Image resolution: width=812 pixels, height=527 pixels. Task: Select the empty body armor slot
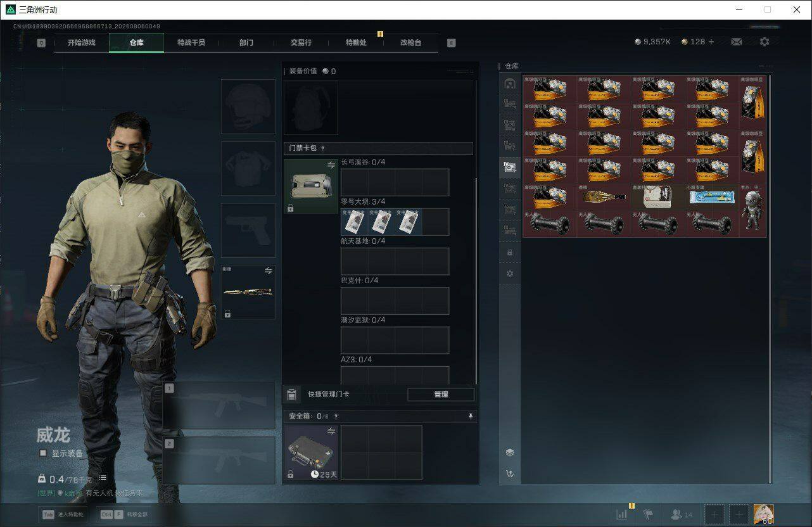click(248, 168)
